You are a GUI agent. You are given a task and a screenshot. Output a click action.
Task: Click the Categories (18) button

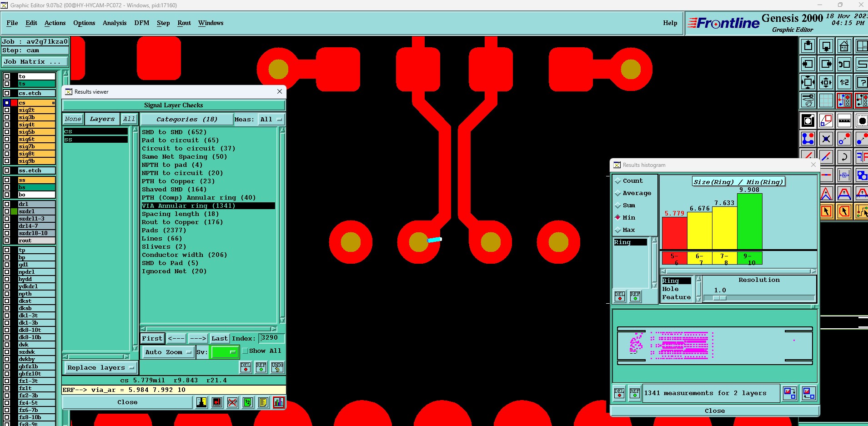[x=186, y=119]
